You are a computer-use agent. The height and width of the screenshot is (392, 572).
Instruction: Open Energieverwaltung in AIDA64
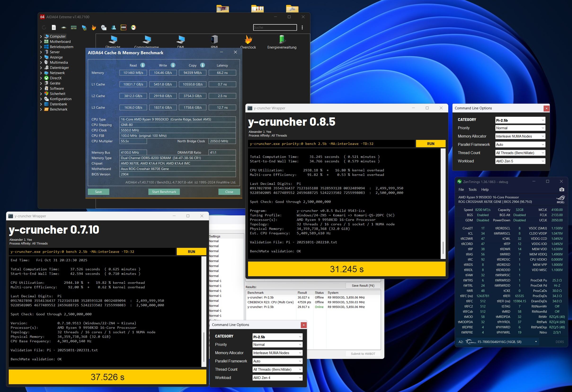coord(282,42)
